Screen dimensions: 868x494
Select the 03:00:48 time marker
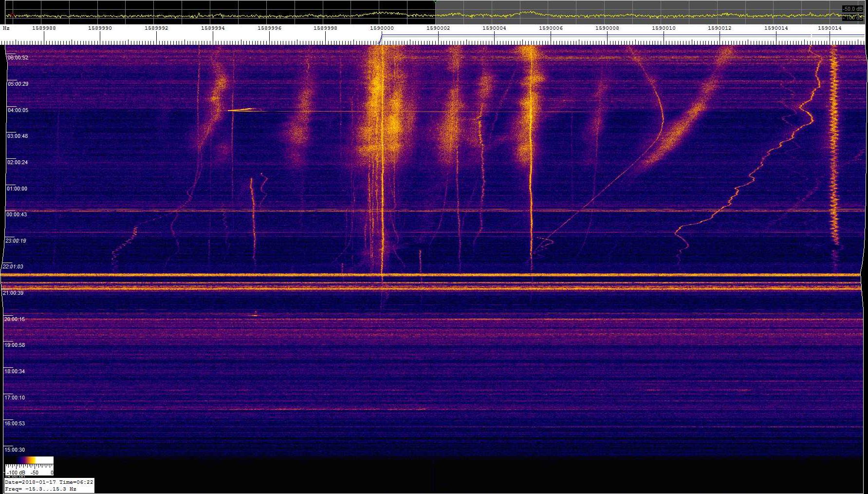point(17,136)
